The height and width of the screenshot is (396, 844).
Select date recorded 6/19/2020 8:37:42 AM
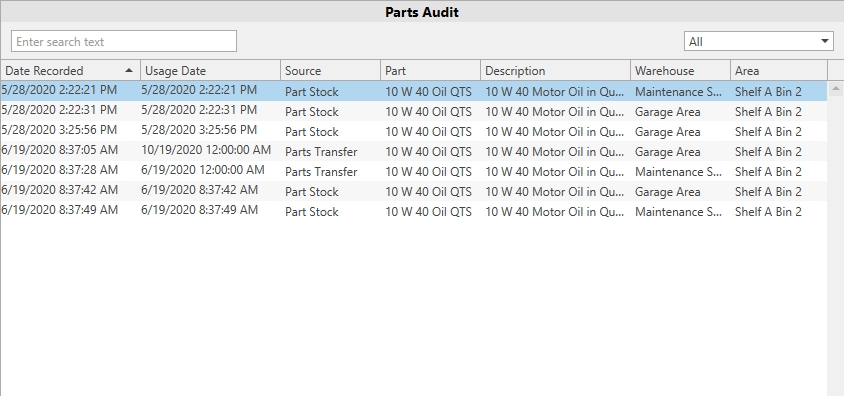[x=60, y=189]
